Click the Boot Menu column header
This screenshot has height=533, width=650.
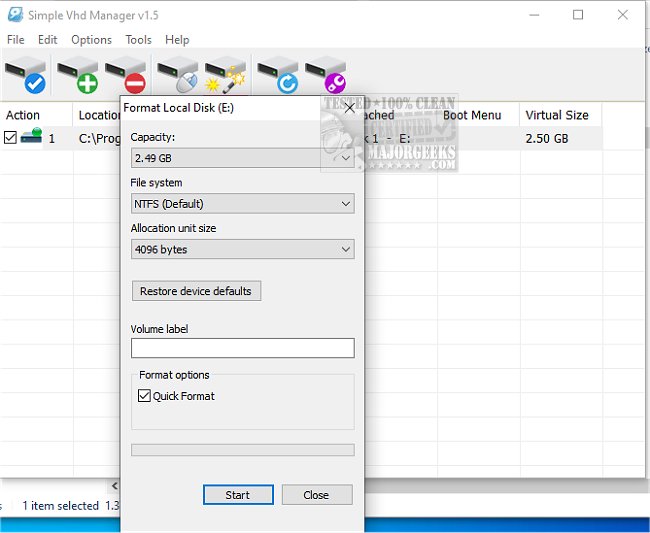coord(478,115)
